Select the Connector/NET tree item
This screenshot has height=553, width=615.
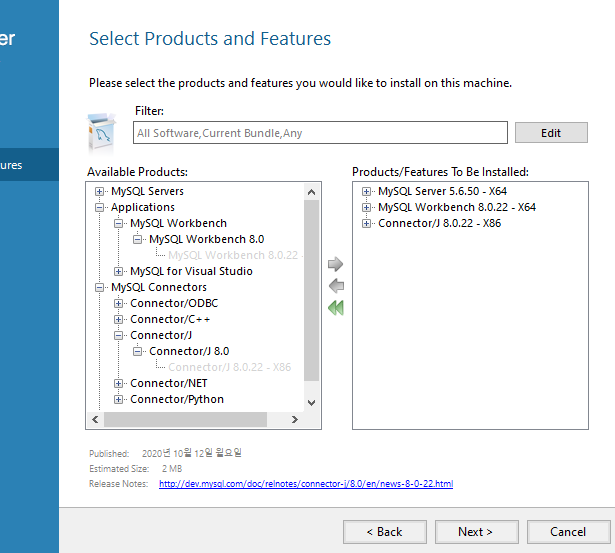(x=169, y=384)
